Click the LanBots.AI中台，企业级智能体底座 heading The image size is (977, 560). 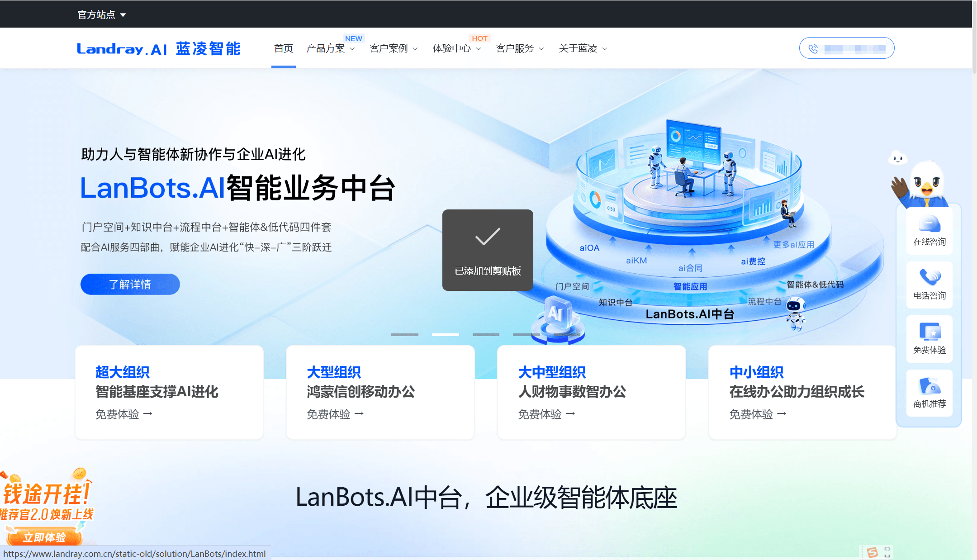[486, 497]
